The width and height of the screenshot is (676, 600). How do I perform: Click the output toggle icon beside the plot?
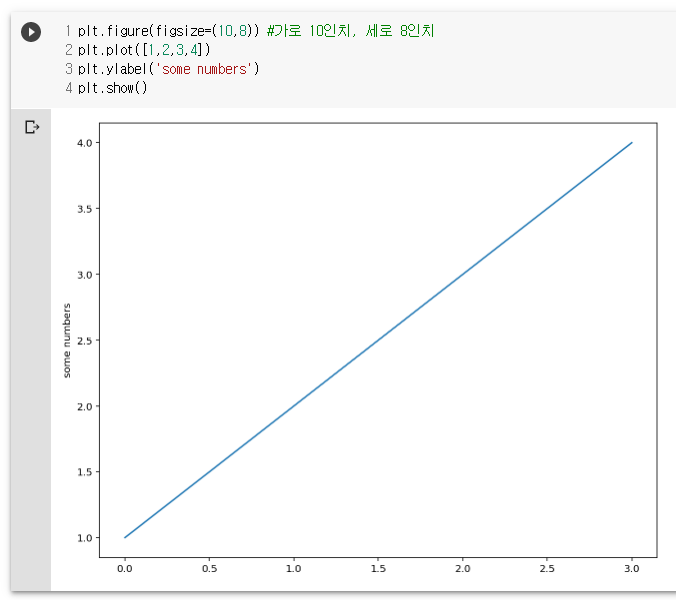coord(32,127)
